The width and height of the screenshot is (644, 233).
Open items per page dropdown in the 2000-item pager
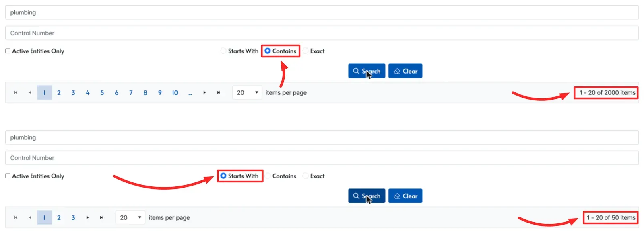point(247,93)
